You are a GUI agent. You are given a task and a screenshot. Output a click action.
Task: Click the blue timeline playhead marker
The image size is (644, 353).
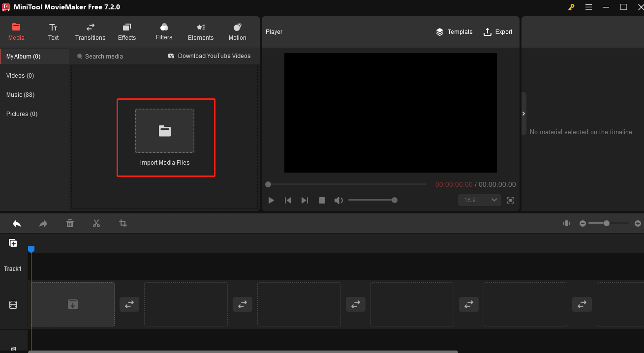click(x=31, y=249)
